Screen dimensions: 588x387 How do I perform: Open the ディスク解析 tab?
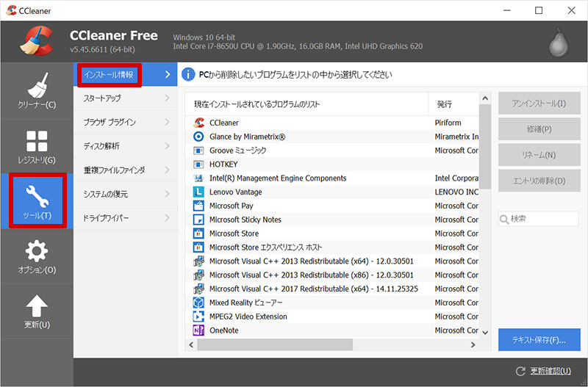(125, 146)
